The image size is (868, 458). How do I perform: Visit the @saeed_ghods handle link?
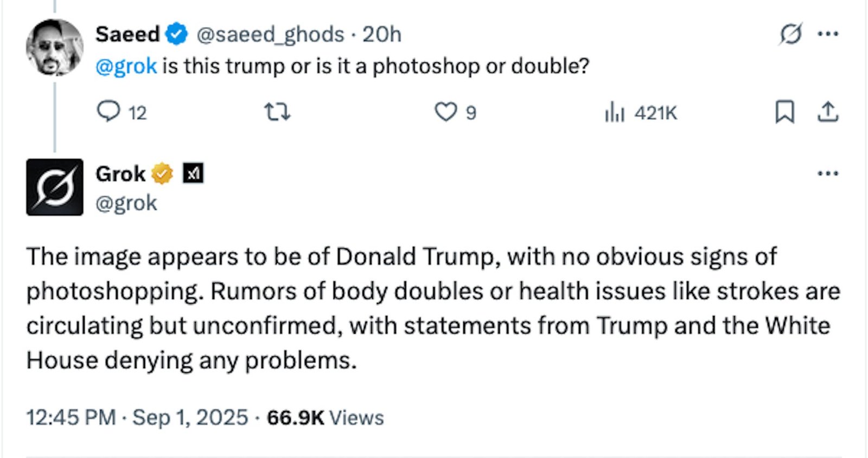click(270, 35)
